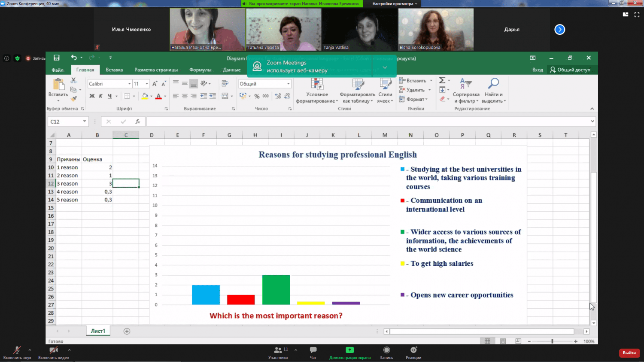644x362 pixels.
Task: Switch to Page Break Preview in status bar
Action: tap(518, 341)
